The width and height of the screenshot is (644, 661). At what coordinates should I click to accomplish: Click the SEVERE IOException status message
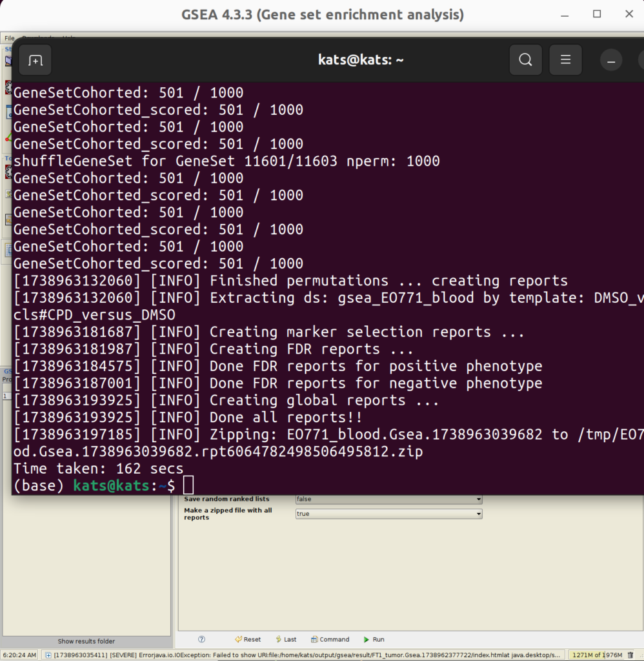307,655
